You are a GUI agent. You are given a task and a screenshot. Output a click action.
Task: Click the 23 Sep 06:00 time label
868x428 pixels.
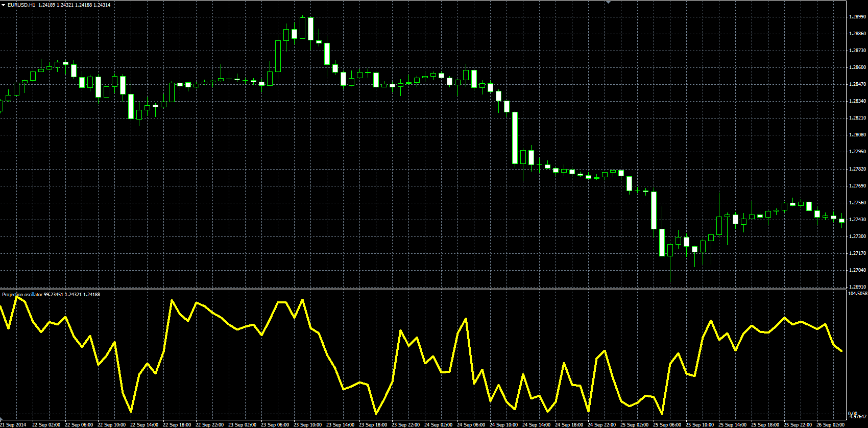point(275,425)
